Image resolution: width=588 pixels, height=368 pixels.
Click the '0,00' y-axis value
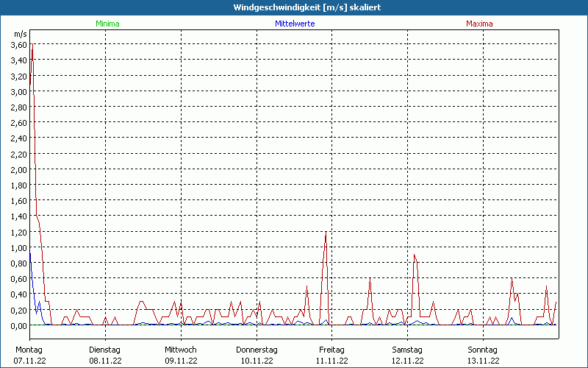click(x=19, y=326)
